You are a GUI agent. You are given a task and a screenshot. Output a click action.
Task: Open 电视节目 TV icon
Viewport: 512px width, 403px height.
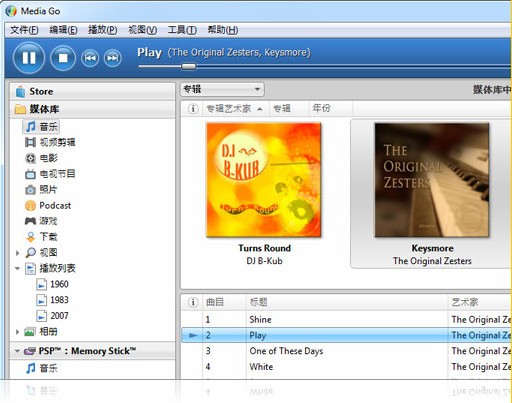coord(30,174)
